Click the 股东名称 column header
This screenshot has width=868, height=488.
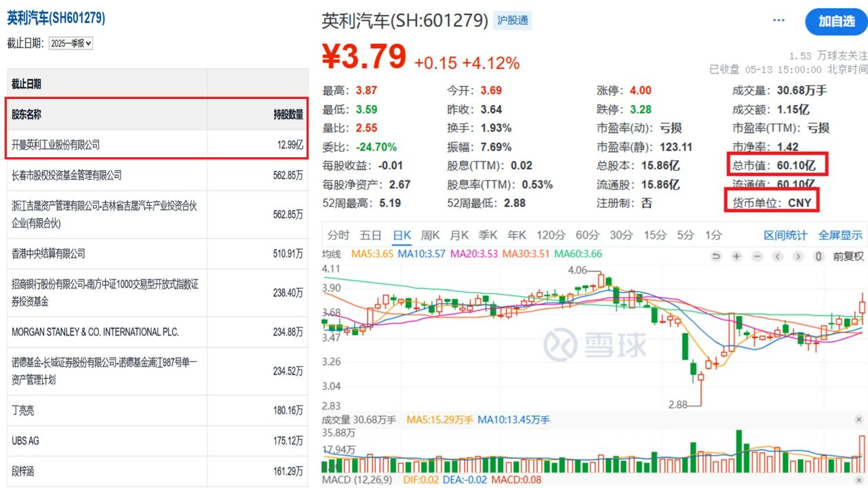tap(26, 115)
